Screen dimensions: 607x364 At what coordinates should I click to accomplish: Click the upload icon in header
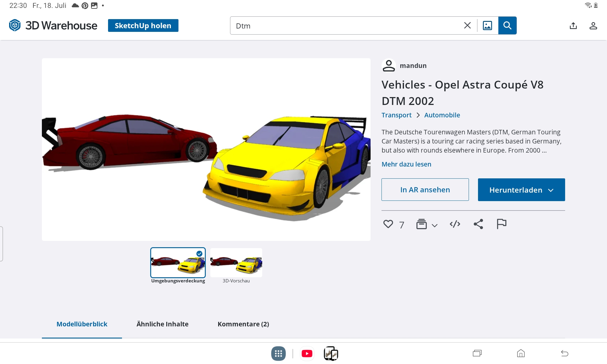(x=573, y=26)
